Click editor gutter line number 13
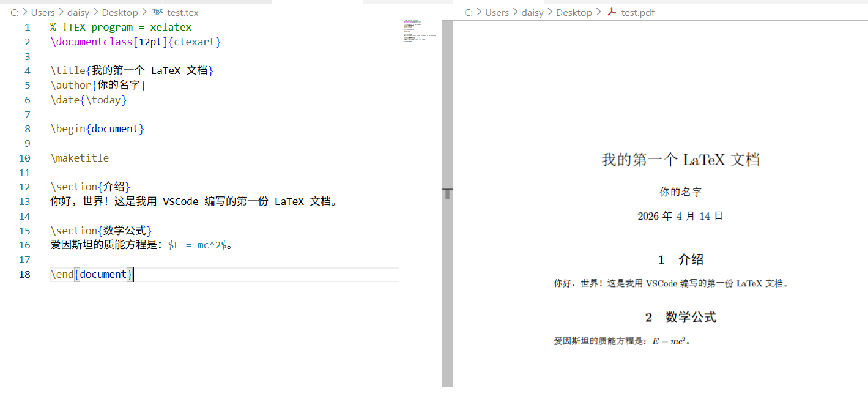Viewport: 868px width, 413px height. coord(24,202)
